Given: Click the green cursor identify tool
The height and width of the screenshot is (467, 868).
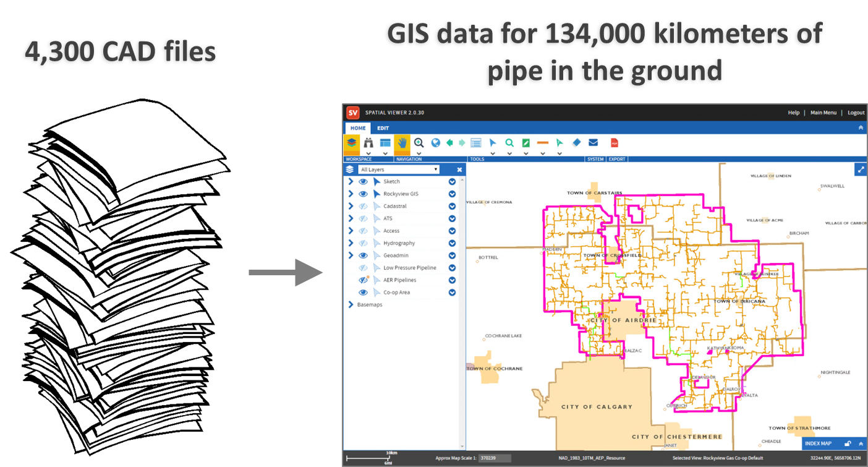Looking at the screenshot, I should pos(560,143).
